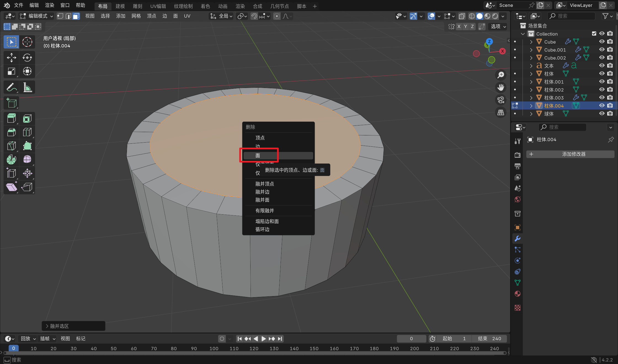
Task: Select the Knife tool
Action: coord(11,146)
